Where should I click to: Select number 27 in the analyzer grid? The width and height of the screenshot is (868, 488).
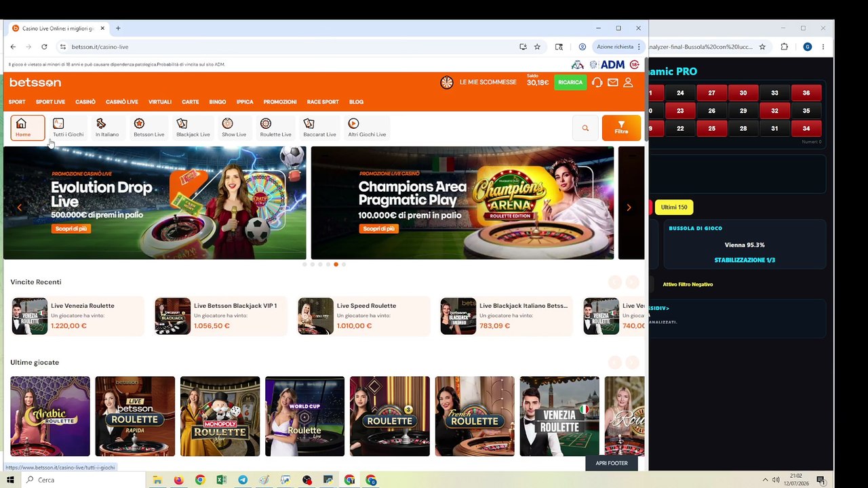pyautogui.click(x=711, y=93)
